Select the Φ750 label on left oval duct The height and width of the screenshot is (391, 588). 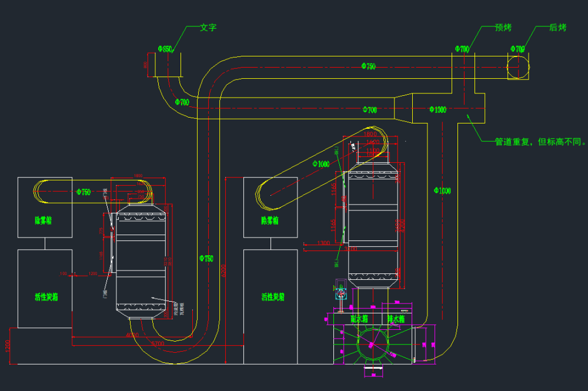(x=83, y=192)
